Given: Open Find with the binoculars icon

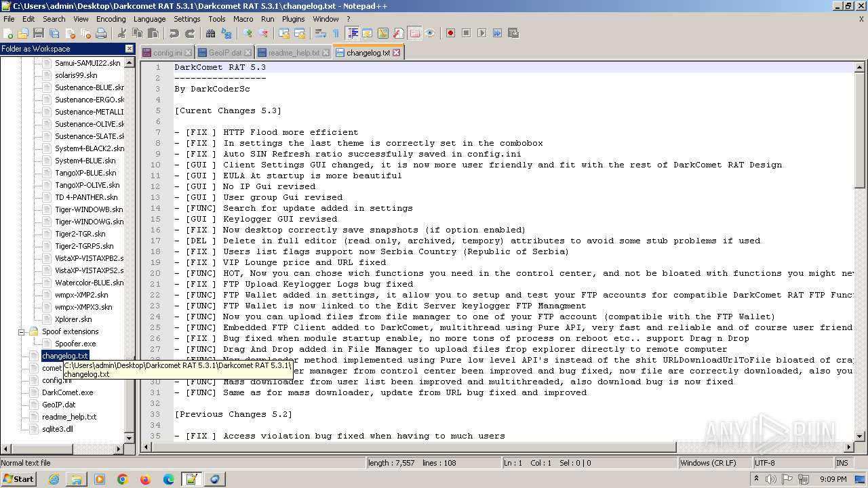Looking at the screenshot, I should coord(211,33).
